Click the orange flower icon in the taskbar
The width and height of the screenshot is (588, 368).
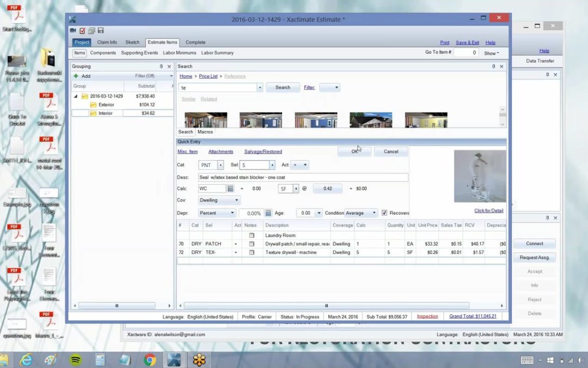click(199, 360)
